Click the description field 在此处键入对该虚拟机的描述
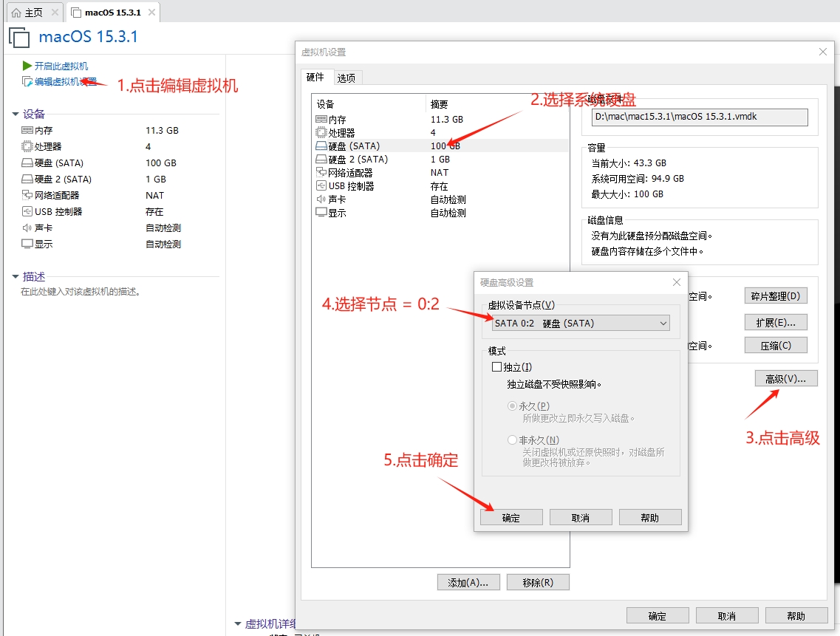 pos(81,292)
